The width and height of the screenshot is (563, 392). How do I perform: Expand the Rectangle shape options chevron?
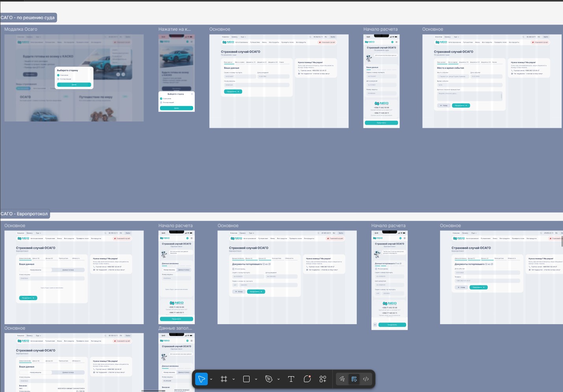point(256,379)
